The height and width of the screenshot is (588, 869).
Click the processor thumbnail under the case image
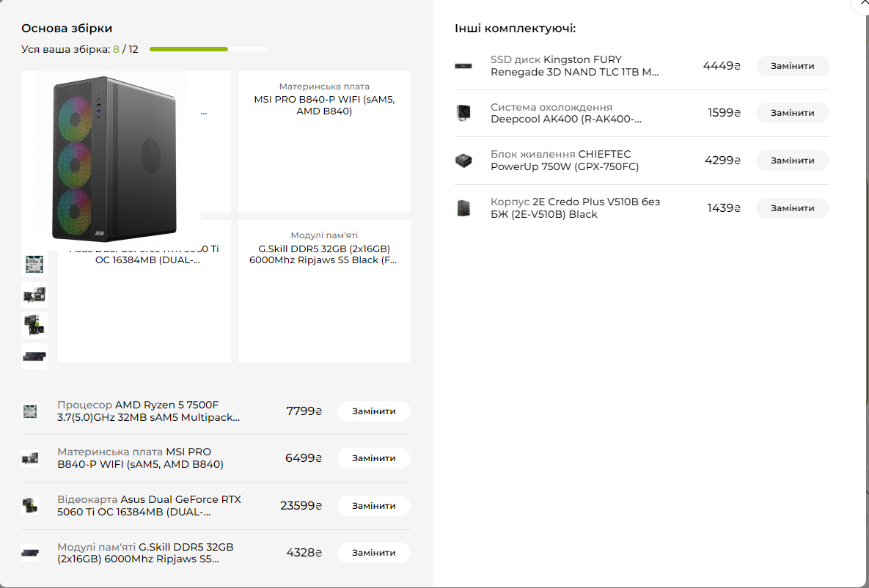point(34,264)
